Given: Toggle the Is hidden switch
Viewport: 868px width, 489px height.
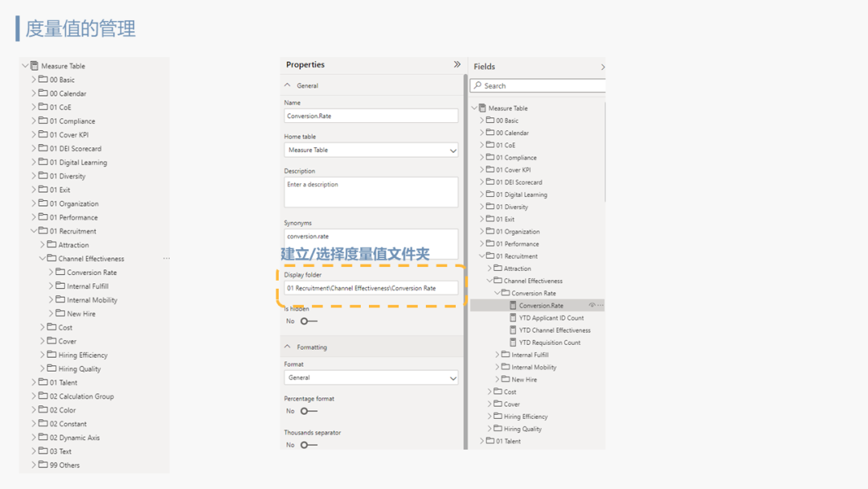Looking at the screenshot, I should (x=308, y=321).
